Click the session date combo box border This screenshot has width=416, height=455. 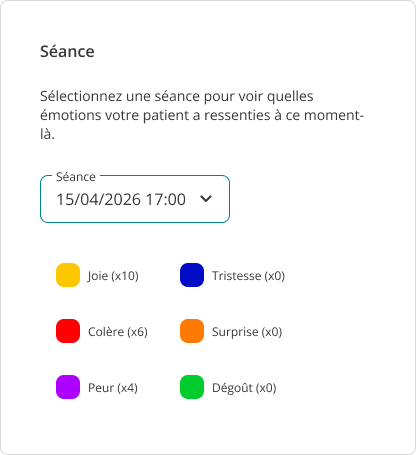(x=135, y=199)
